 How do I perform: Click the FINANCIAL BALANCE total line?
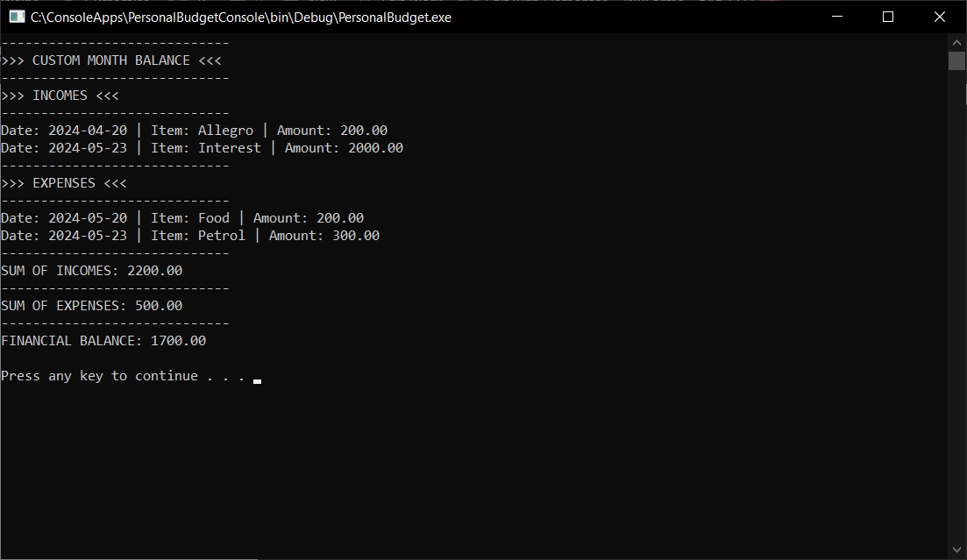[103, 341]
